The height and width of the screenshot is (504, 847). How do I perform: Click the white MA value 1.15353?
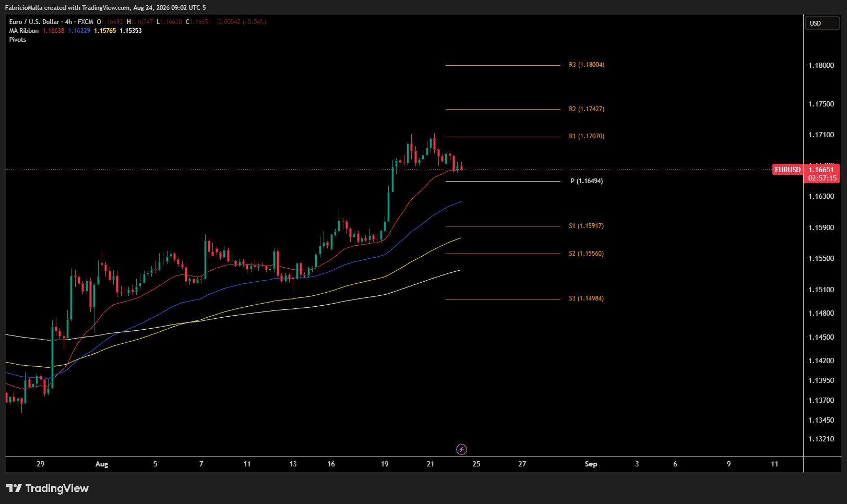131,31
